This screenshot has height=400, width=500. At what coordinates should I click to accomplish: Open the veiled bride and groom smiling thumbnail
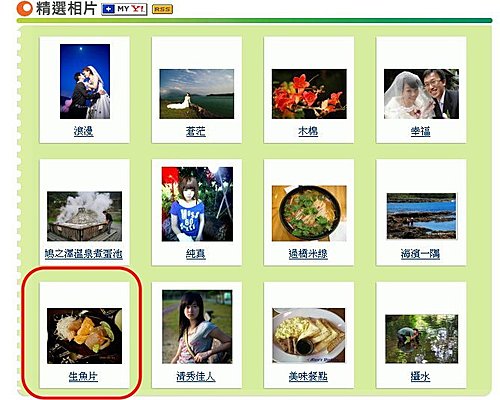tap(421, 94)
